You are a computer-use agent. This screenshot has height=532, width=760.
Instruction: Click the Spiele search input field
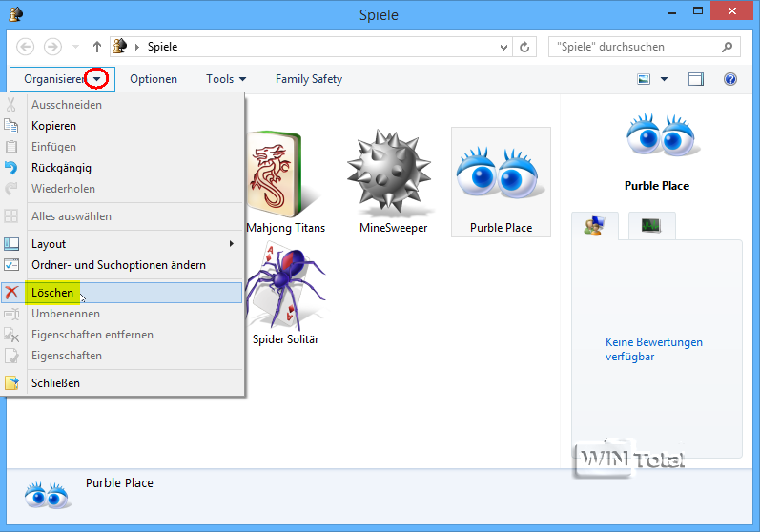635,47
